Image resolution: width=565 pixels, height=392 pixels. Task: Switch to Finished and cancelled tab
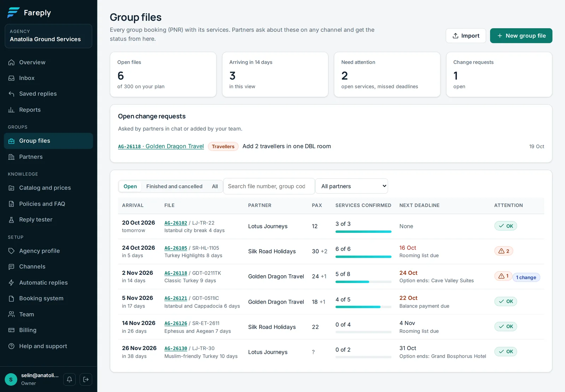[x=174, y=186]
